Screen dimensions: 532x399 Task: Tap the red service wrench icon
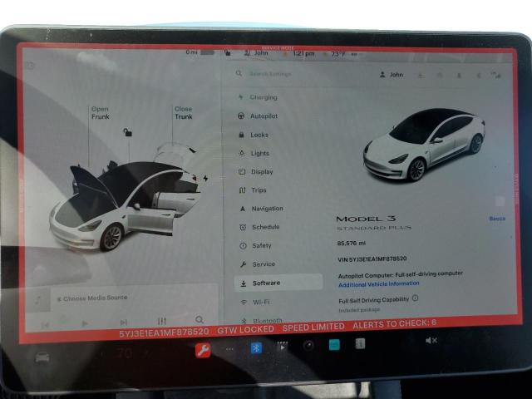(x=202, y=350)
